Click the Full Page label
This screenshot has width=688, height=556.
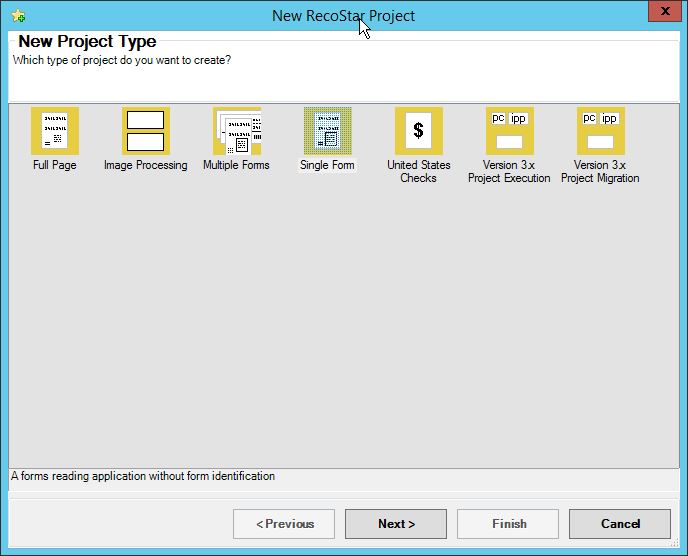[55, 165]
